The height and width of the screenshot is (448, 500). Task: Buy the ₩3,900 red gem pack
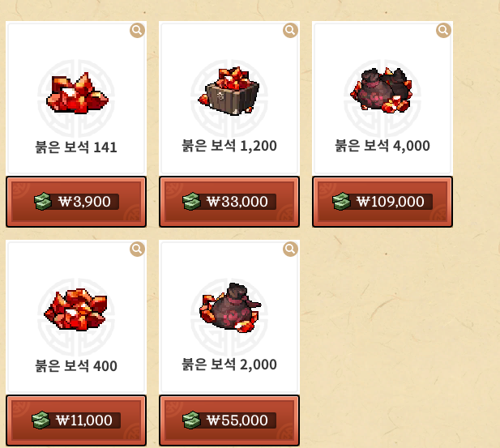point(76,202)
